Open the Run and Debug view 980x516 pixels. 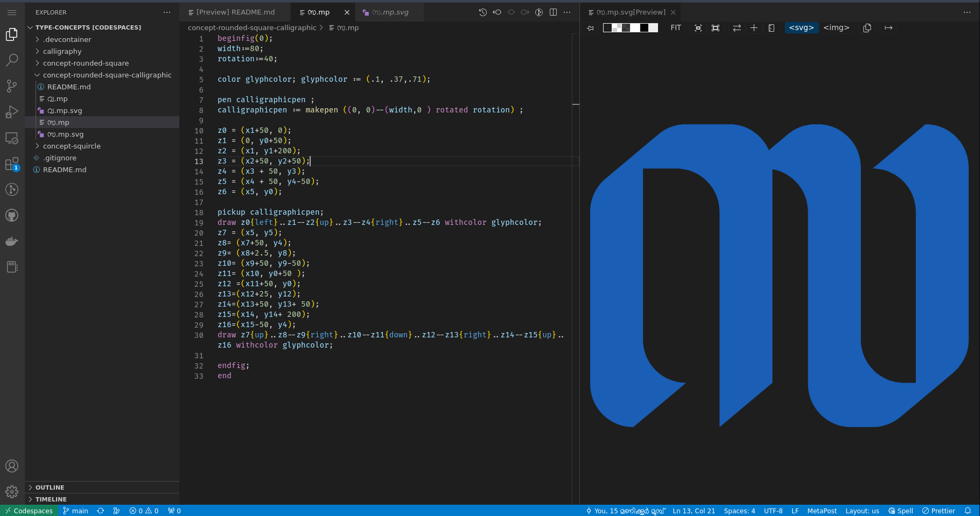point(12,111)
